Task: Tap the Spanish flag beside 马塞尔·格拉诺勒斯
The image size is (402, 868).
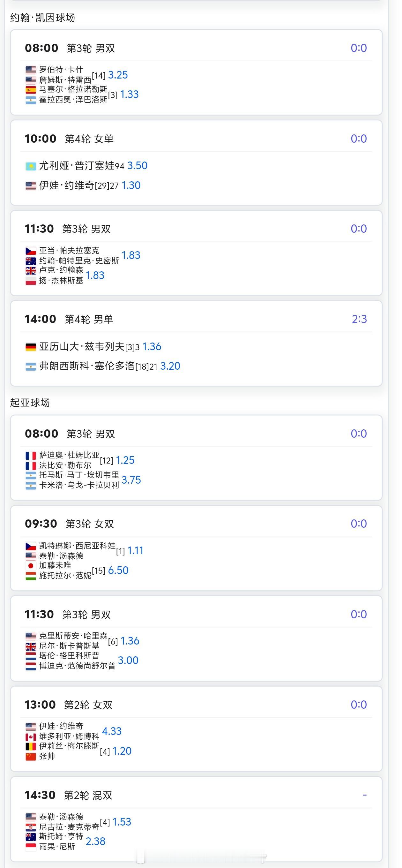Action: 31,90
